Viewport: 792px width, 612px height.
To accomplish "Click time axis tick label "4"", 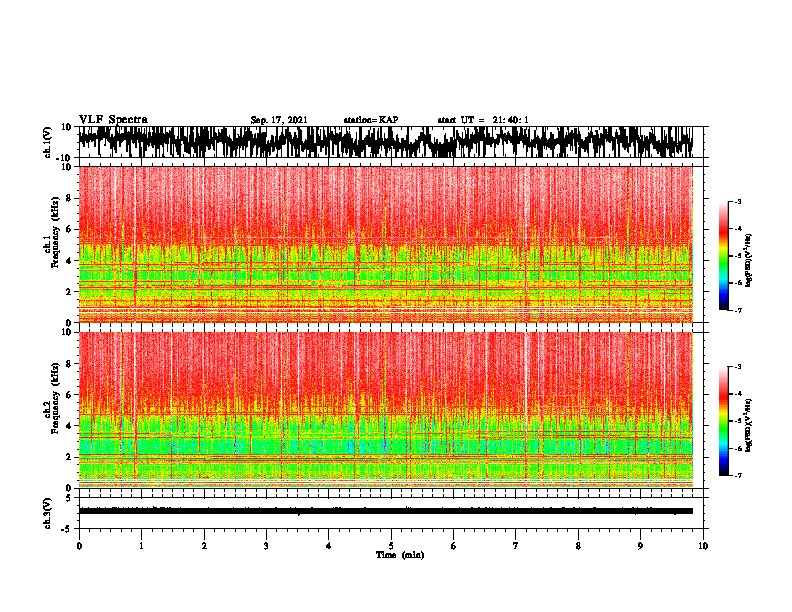I will 329,546.
